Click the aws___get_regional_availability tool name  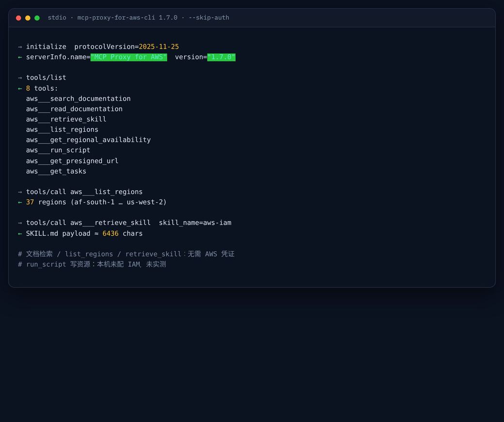tap(88, 140)
